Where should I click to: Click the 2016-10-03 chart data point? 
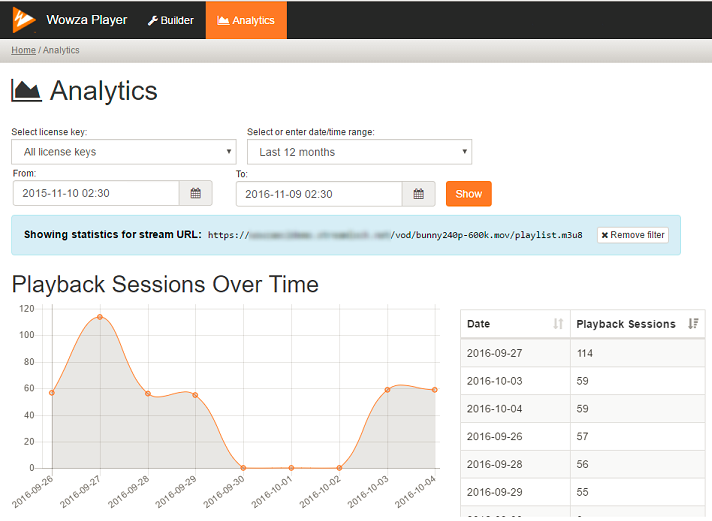387,390
